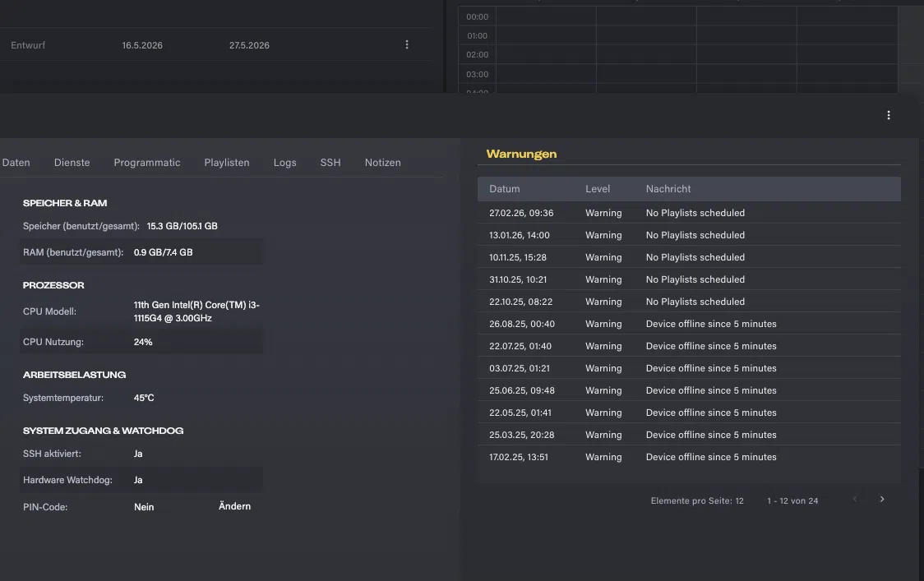The height and width of the screenshot is (581, 924).
Task: Click RAM value 0.9 GB/7.4 GB
Action: coord(164,252)
